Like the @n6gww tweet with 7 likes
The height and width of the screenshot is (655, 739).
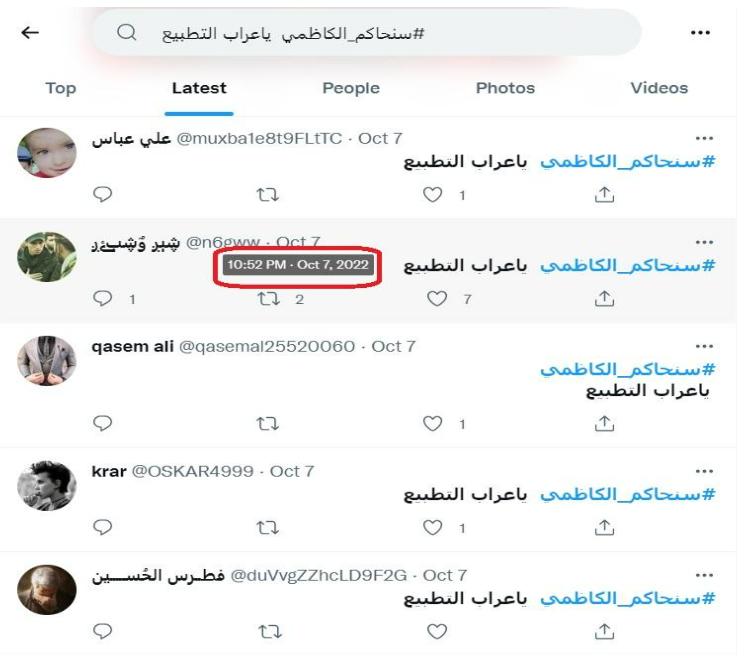click(437, 299)
